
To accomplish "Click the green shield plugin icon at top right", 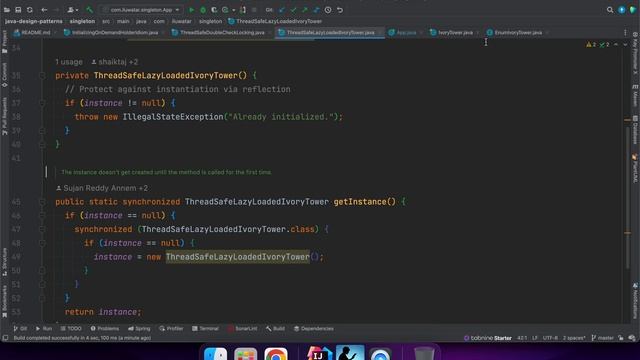I will pos(633,10).
